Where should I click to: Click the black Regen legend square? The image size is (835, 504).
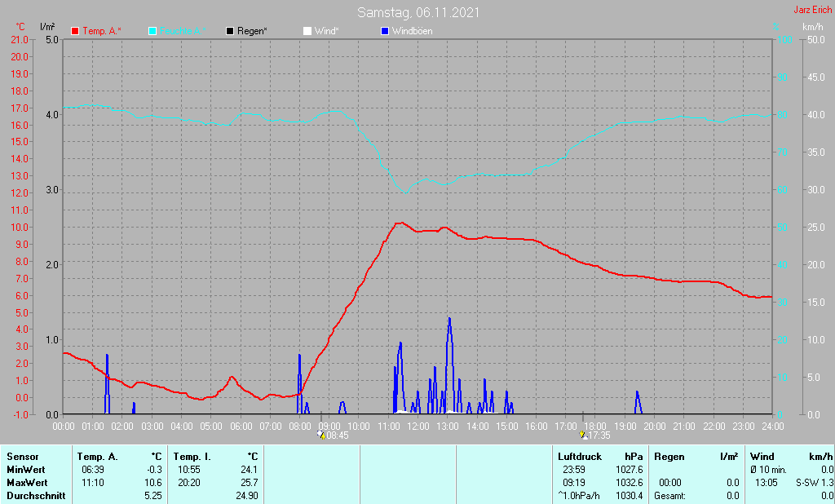pos(230,31)
